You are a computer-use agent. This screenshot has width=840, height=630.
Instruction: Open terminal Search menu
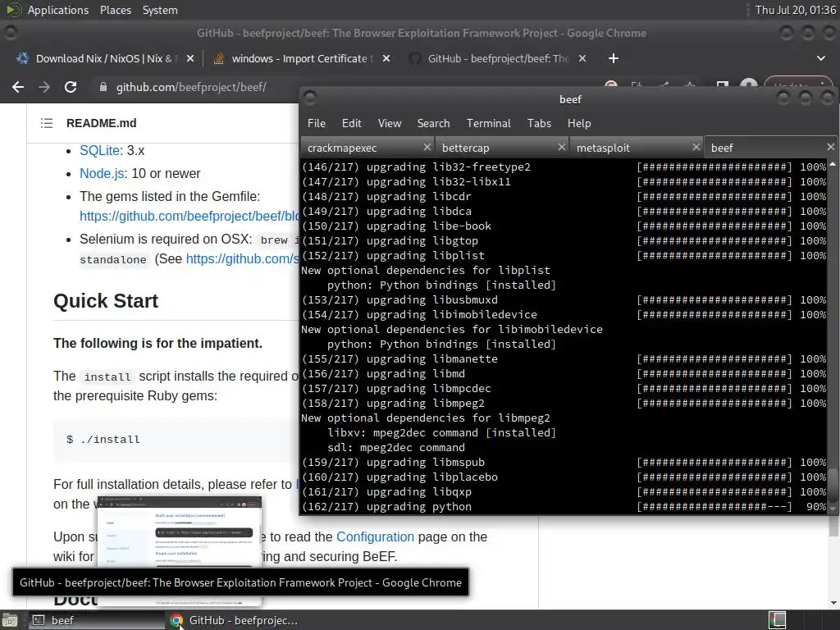pos(433,123)
